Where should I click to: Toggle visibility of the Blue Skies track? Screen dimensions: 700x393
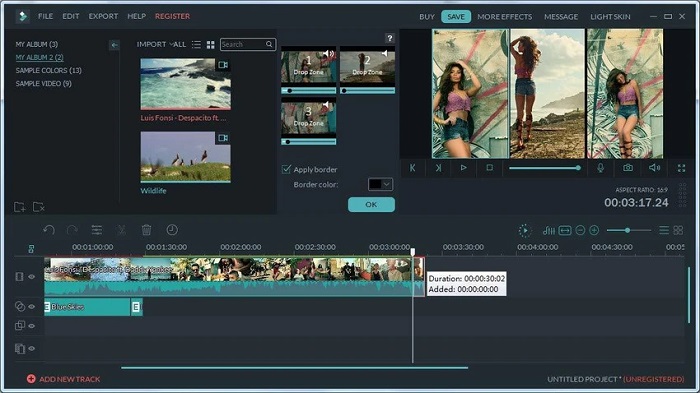[x=32, y=306]
